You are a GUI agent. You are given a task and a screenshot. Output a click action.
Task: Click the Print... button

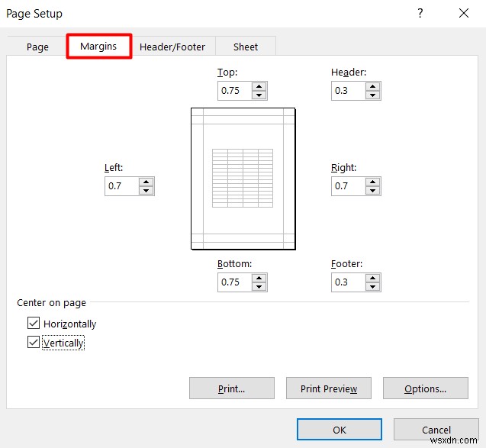232,388
